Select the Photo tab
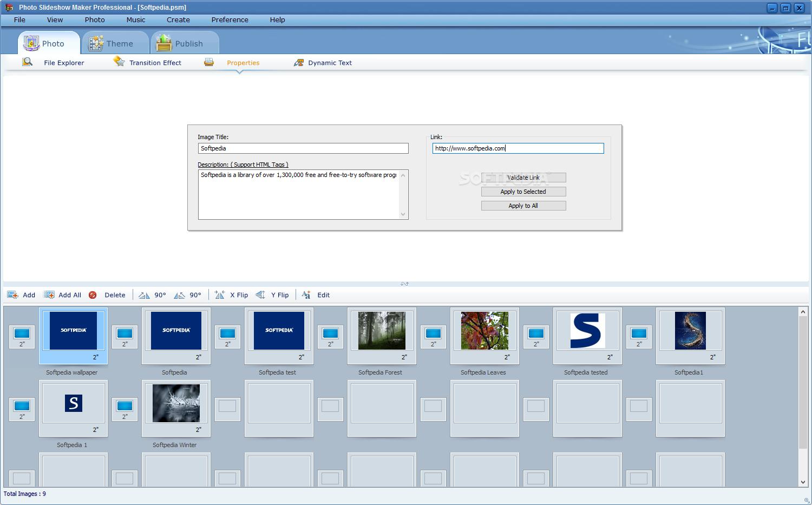 tap(49, 43)
